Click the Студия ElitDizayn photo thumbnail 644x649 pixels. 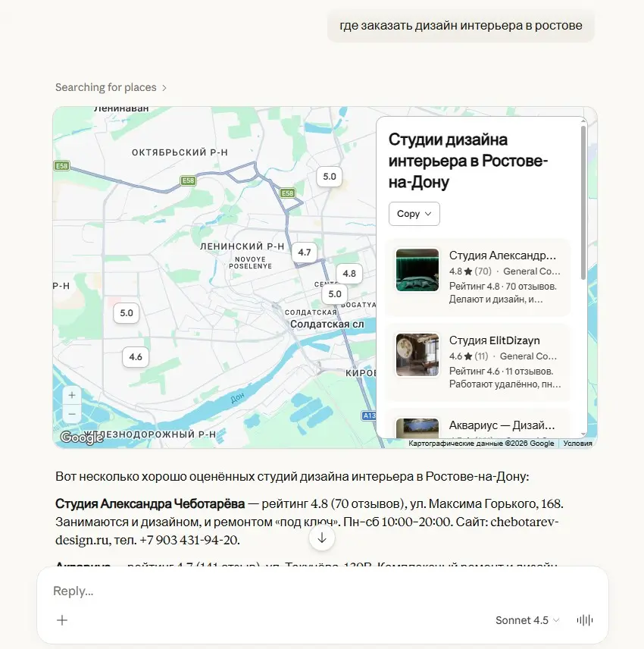(x=417, y=355)
